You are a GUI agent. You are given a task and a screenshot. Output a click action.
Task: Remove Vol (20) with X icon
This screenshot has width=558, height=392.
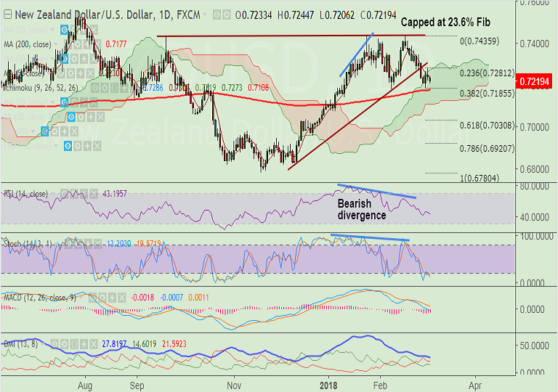tap(74, 131)
